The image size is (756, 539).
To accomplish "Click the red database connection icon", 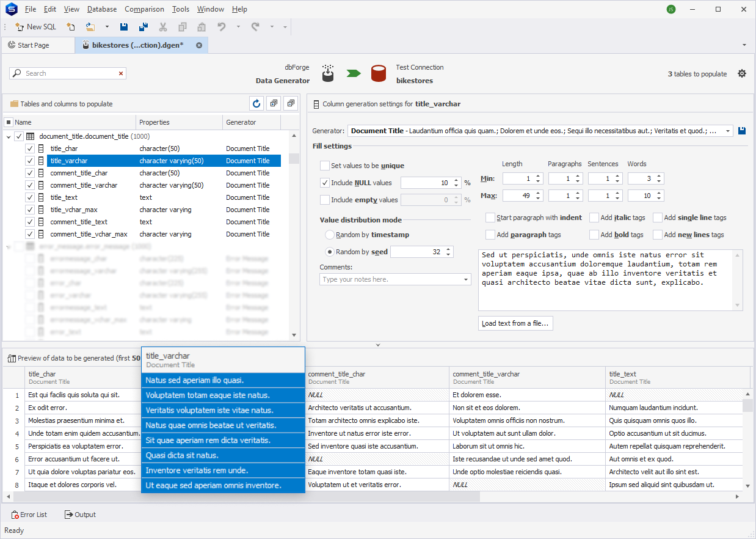I will pyautogui.click(x=379, y=73).
